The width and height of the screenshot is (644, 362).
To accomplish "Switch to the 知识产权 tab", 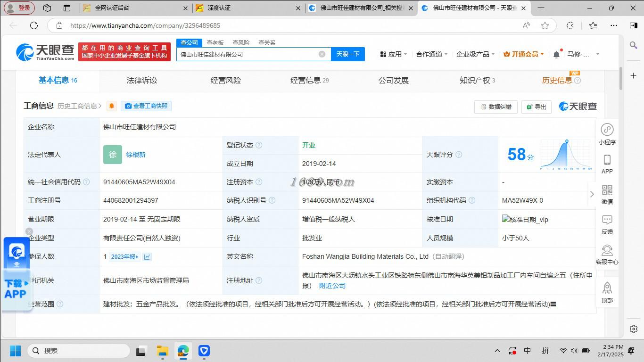I will (478, 81).
